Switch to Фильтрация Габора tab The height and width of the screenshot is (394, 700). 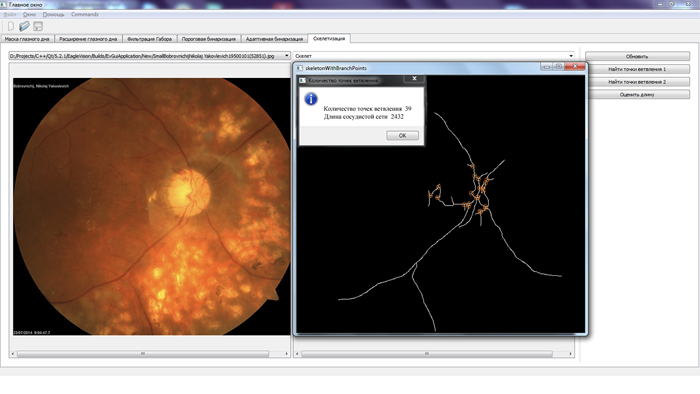150,39
